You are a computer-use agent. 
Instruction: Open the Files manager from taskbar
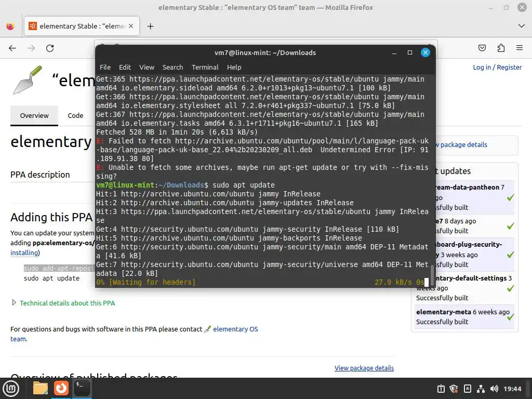tap(41, 388)
